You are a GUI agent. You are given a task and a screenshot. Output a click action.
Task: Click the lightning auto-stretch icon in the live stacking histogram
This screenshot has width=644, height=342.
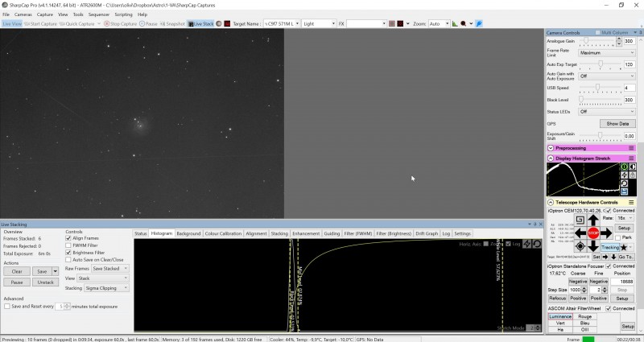527,244
